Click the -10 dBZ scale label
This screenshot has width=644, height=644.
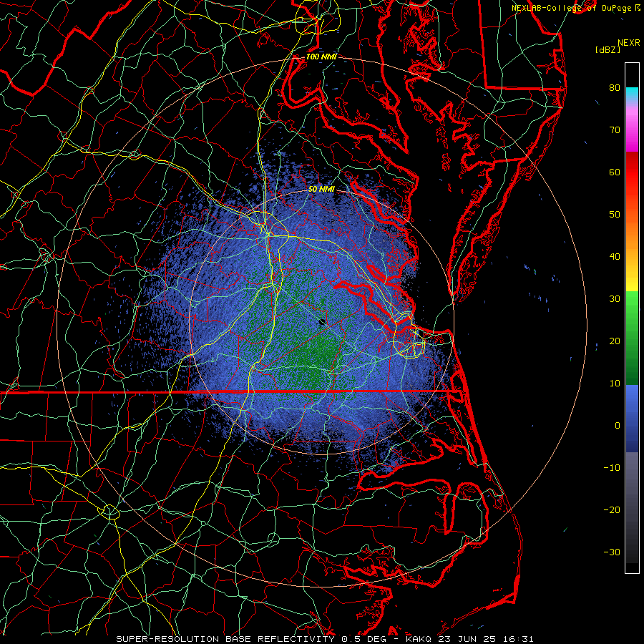(x=612, y=468)
